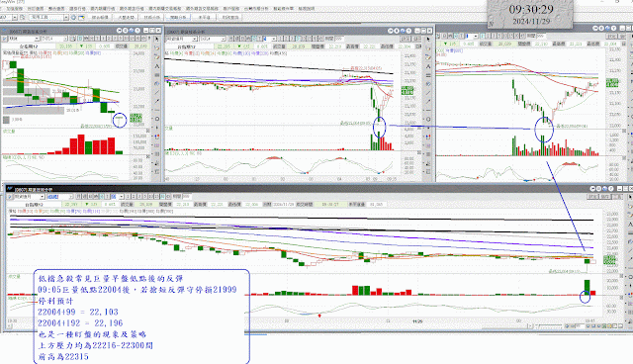This screenshot has width=633, height=364.
Task: Open the 常用工具 combo box dropdown
Action: 66,17
